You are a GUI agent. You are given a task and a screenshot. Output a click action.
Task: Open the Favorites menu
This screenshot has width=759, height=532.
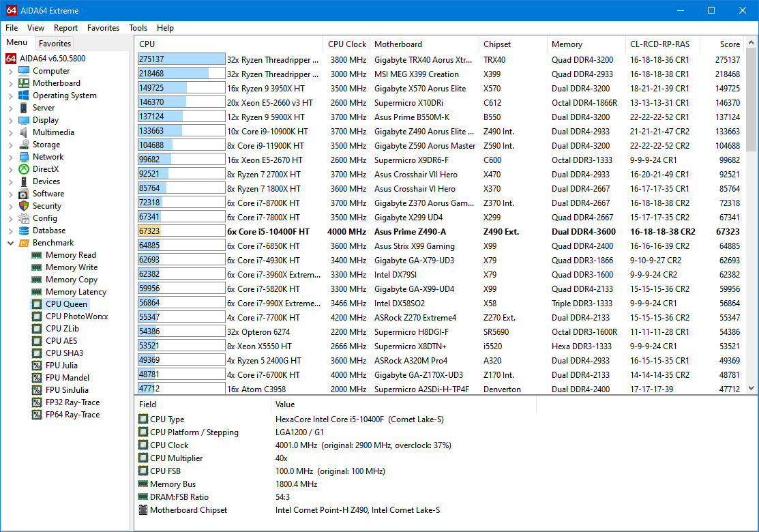point(103,27)
